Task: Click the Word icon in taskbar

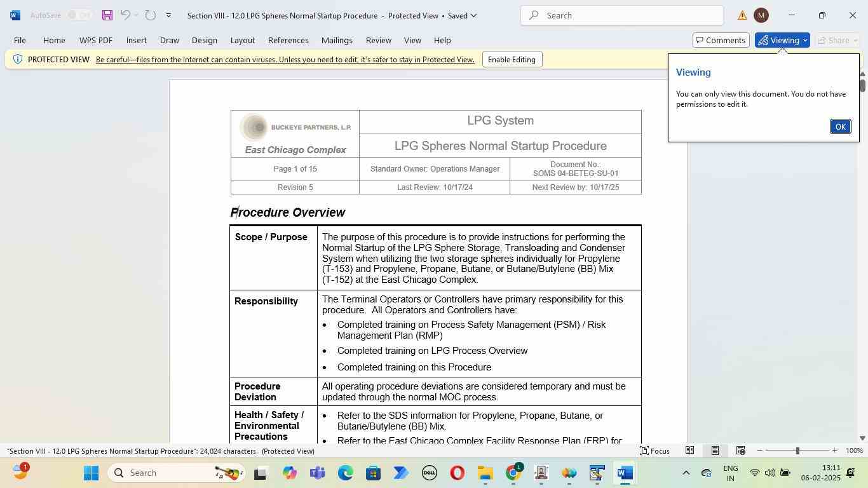Action: coord(625,473)
